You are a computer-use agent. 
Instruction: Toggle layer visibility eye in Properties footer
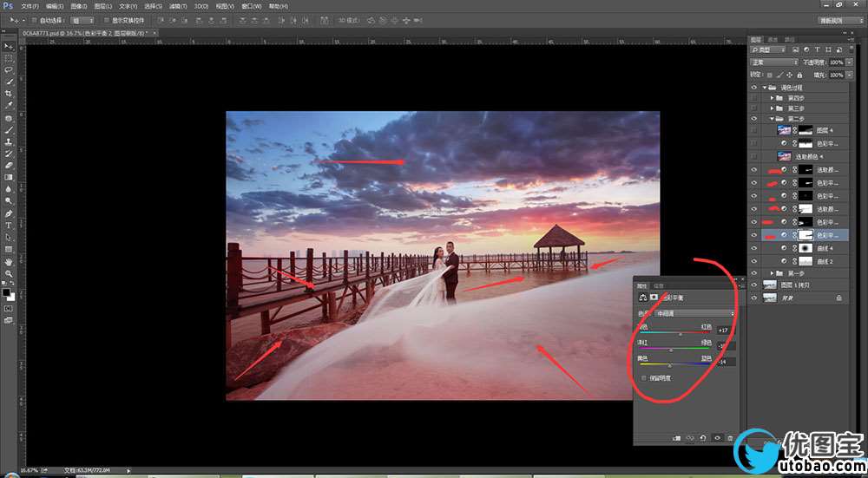click(718, 437)
